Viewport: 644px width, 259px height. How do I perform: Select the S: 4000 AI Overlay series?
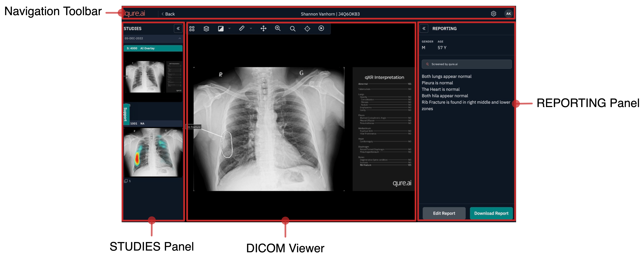click(x=153, y=49)
